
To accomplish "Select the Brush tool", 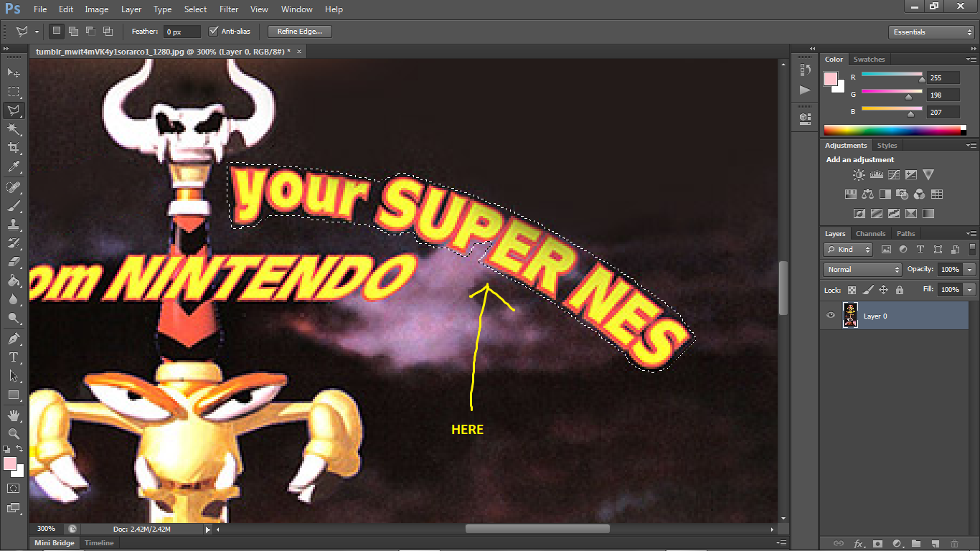I will coord(14,206).
